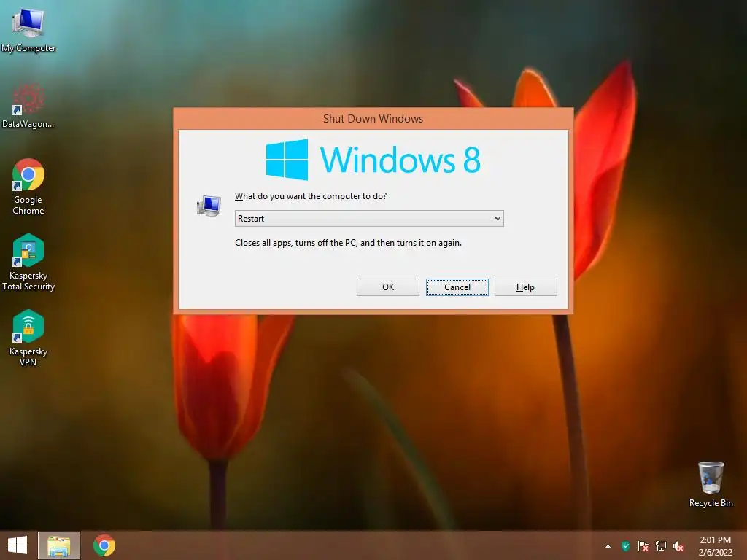The height and width of the screenshot is (560, 747).
Task: Select the DataWagon desktop shortcut
Action: point(28,106)
